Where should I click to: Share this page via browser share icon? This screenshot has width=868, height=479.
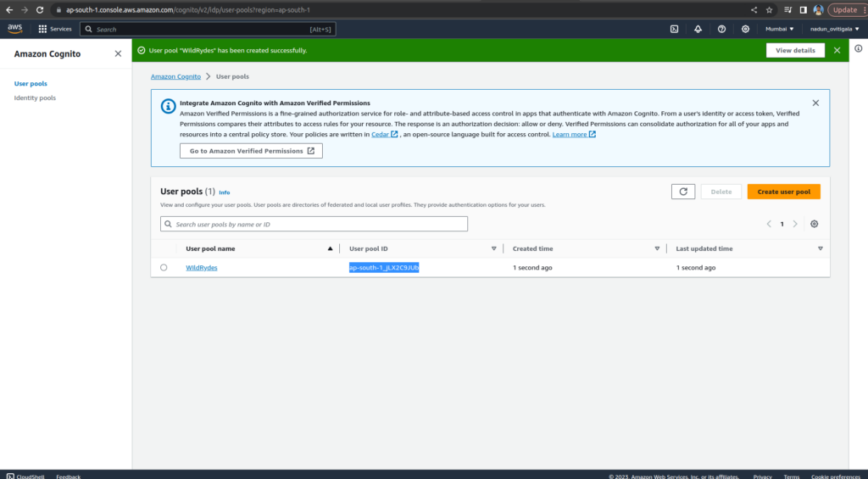[754, 10]
